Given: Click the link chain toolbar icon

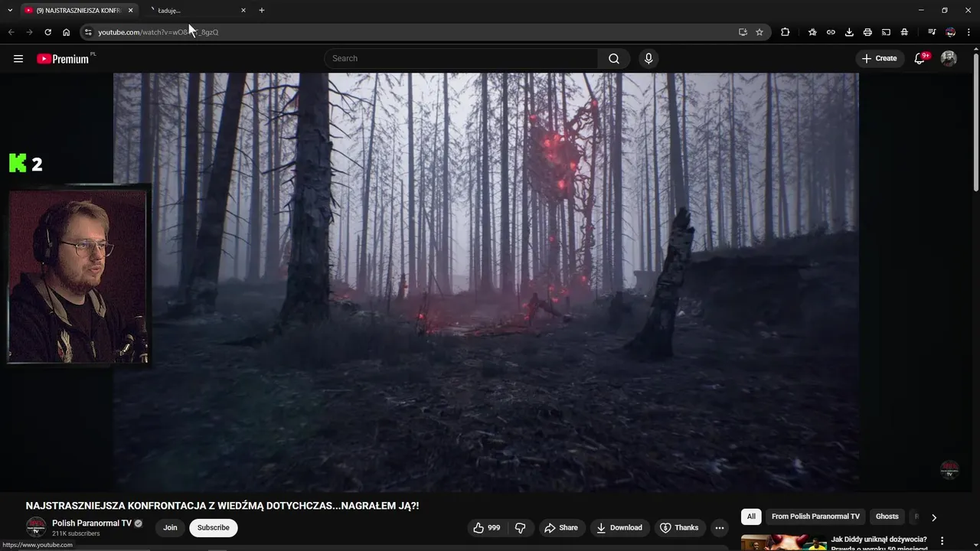Looking at the screenshot, I should [831, 32].
